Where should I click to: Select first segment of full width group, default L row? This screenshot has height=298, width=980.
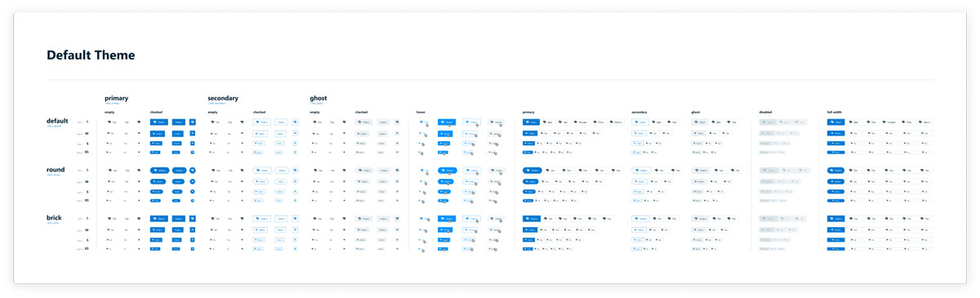[835, 122]
